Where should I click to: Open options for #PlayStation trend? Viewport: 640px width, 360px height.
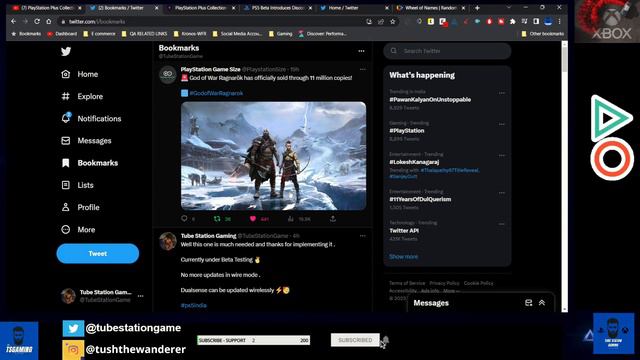[502, 124]
